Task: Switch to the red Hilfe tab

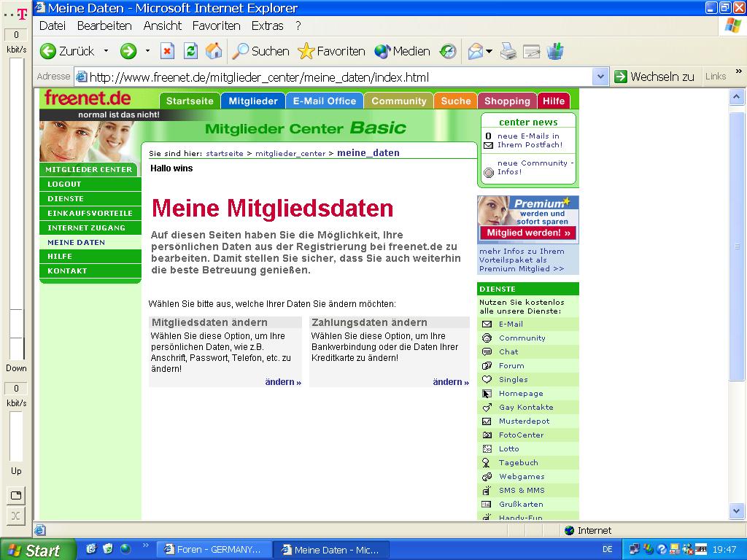Action: coord(554,101)
